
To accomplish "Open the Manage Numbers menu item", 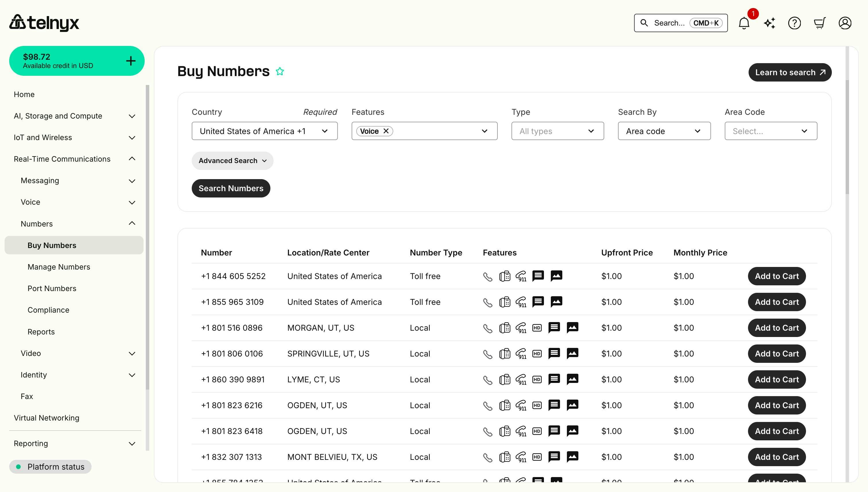I will click(x=59, y=267).
